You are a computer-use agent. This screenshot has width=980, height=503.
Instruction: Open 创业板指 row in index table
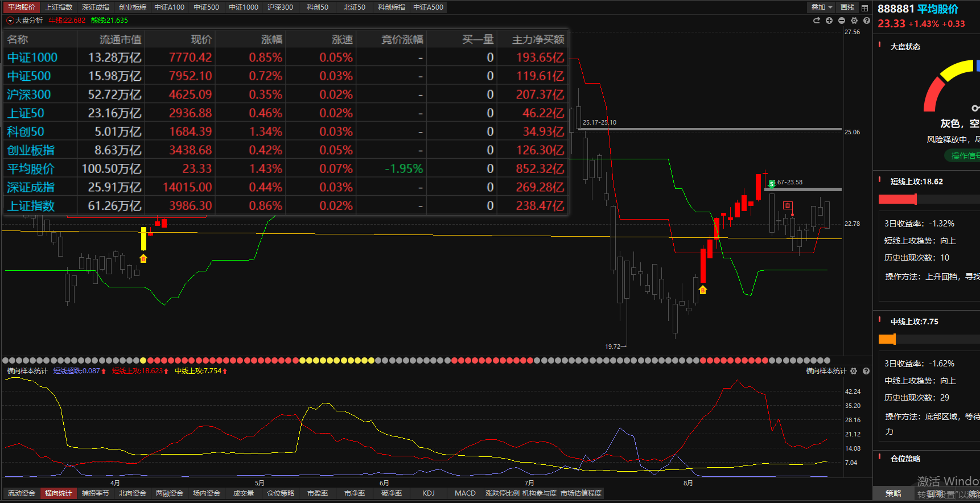click(286, 150)
